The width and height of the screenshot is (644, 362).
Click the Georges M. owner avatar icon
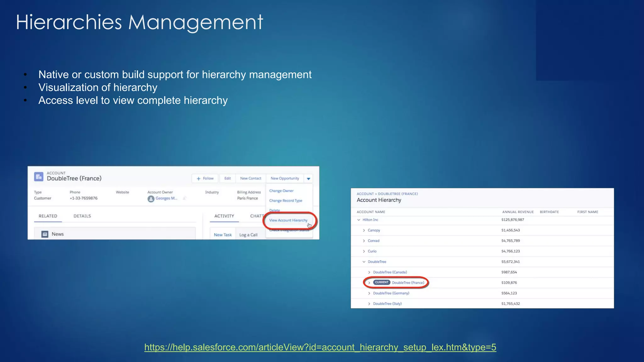click(x=151, y=199)
